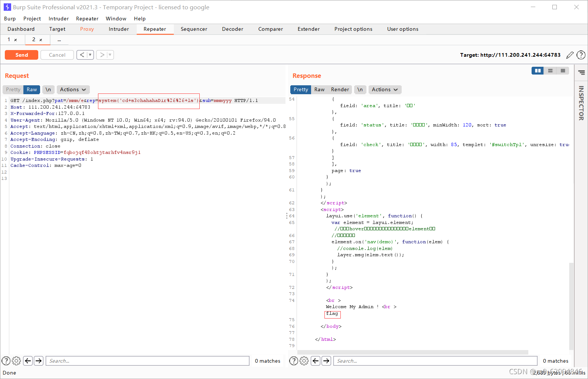Expand the INSPECTOR side panel

(581, 103)
